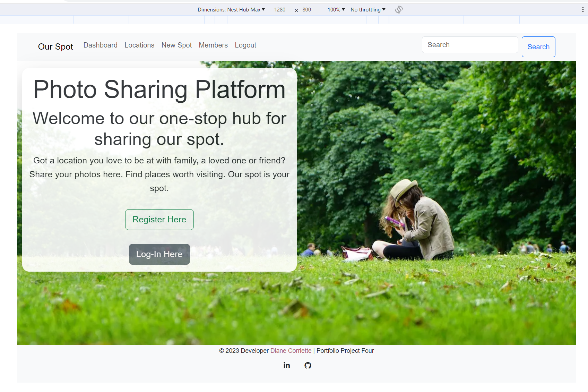Viewport: 588px width, 392px height.
Task: Open the 100% zoom dropdown
Action: pyautogui.click(x=336, y=10)
